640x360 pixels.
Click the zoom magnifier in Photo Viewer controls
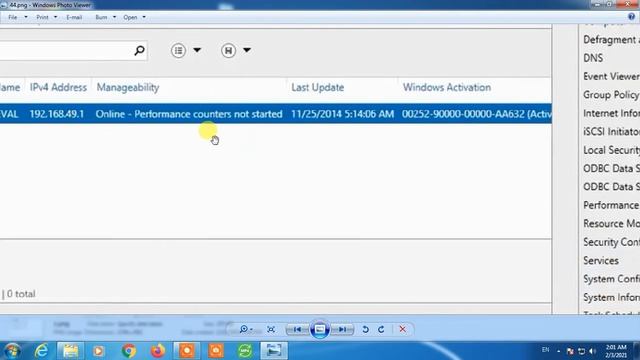tap(245, 329)
